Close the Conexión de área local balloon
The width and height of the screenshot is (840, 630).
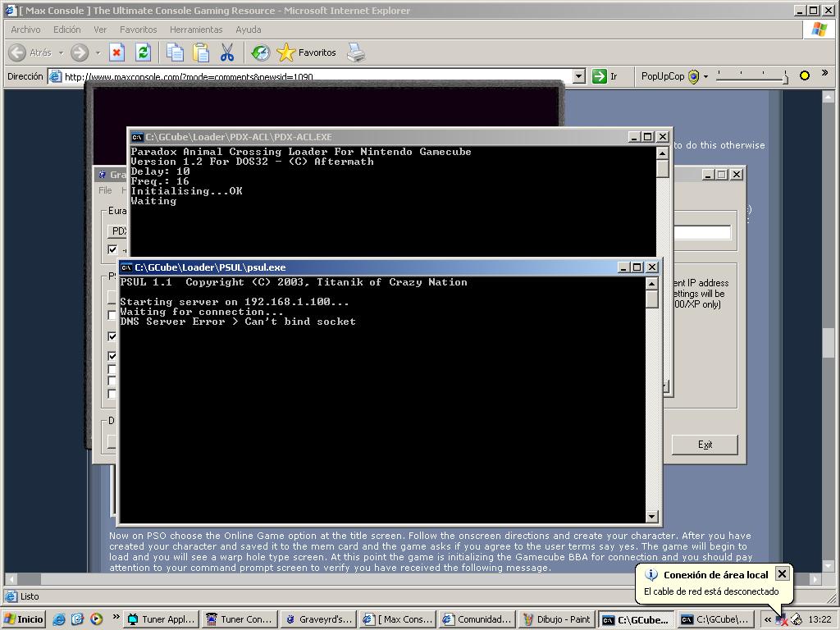[782, 574]
